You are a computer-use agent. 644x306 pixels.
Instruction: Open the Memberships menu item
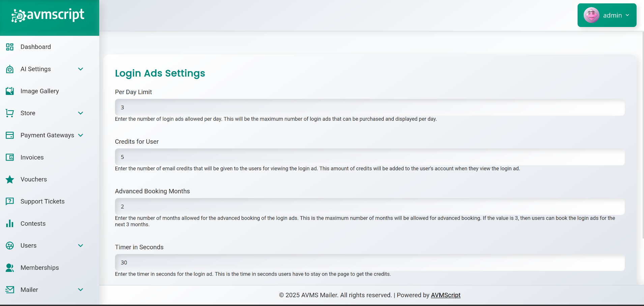tap(39, 268)
